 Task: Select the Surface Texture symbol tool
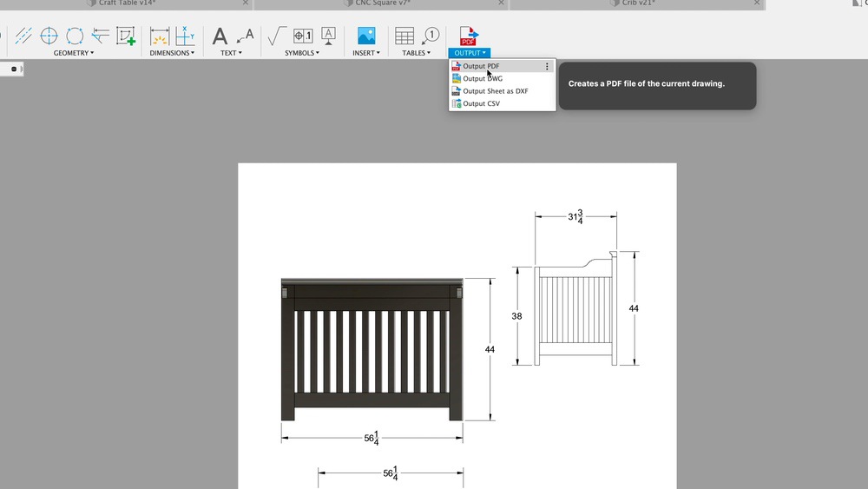[x=276, y=36]
